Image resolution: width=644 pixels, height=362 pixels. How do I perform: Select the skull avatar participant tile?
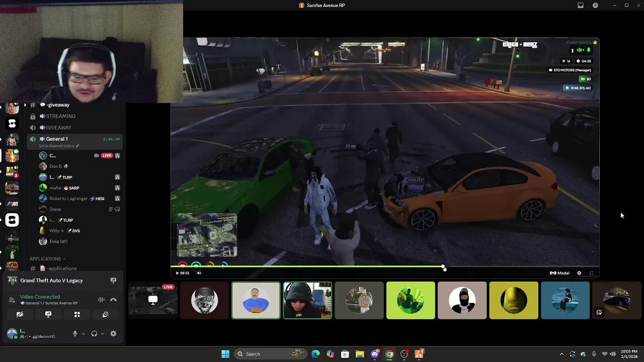pos(204,300)
